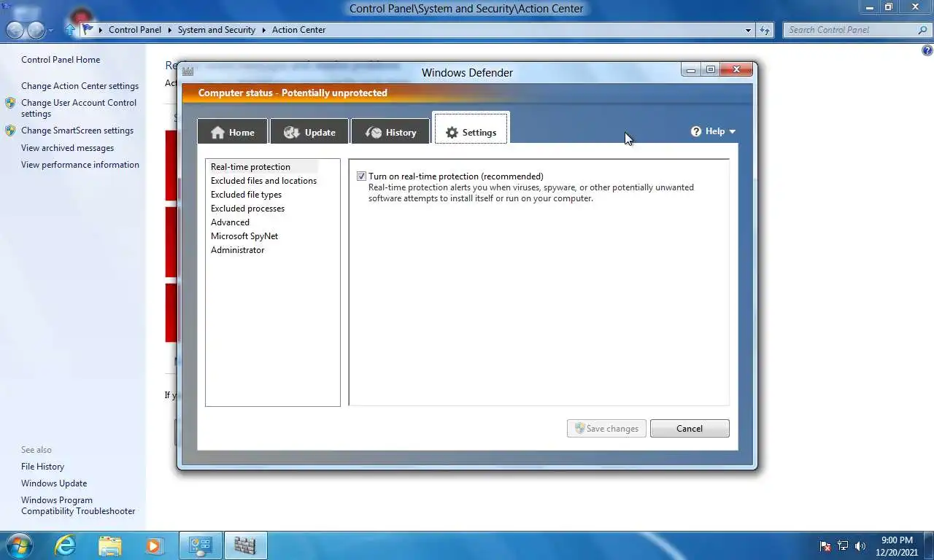This screenshot has width=934, height=560.
Task: Click Control Panel Home link
Action: (61, 60)
